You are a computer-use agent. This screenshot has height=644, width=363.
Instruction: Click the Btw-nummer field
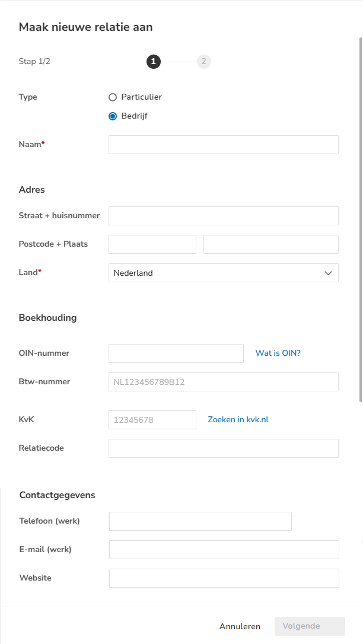[224, 382]
